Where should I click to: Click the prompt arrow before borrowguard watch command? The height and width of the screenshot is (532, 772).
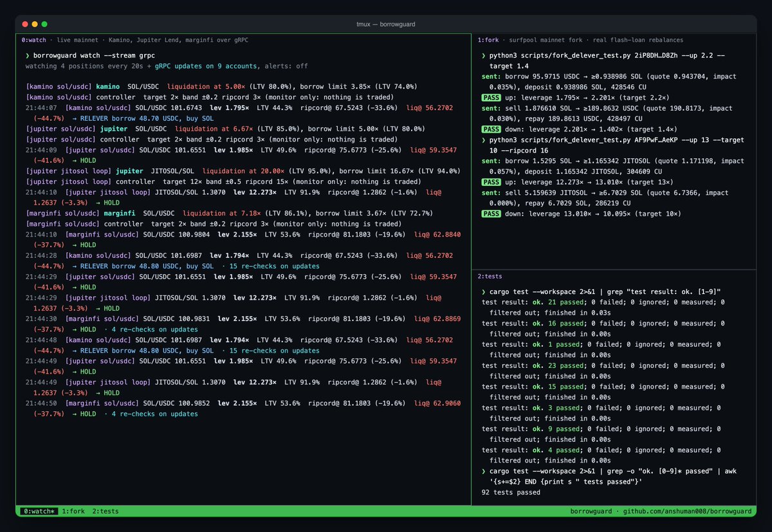coord(28,55)
